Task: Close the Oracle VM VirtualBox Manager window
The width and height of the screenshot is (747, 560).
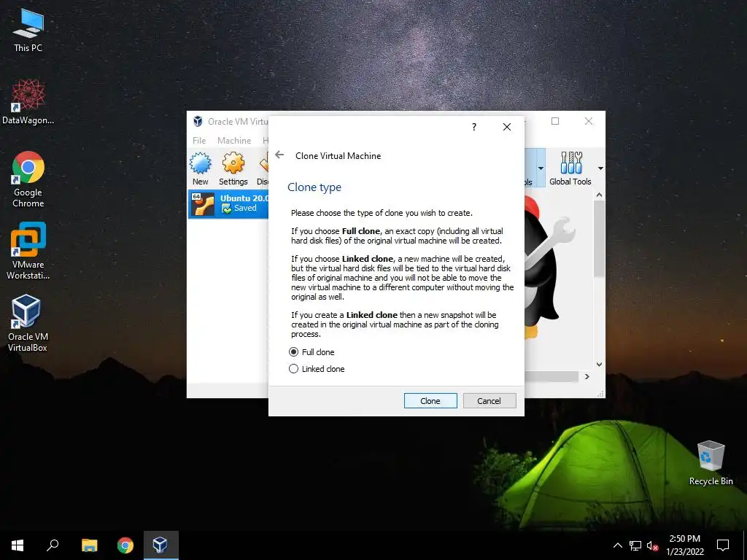Action: pos(589,121)
